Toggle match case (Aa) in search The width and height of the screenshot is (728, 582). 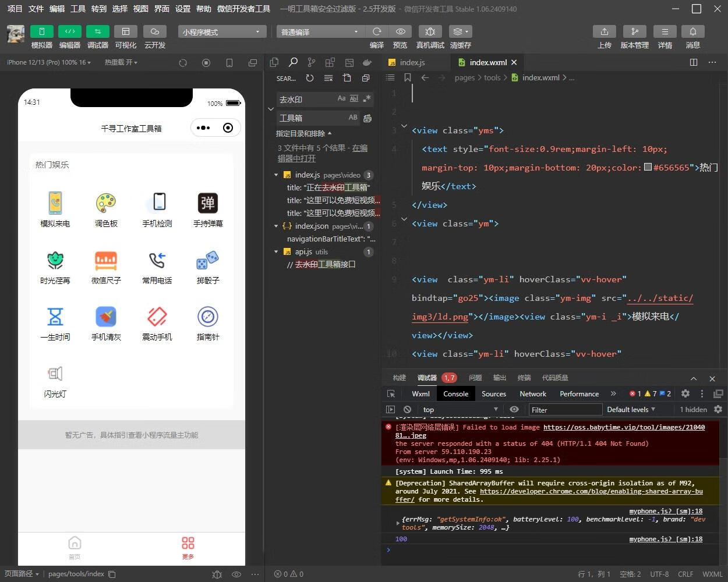coord(341,99)
